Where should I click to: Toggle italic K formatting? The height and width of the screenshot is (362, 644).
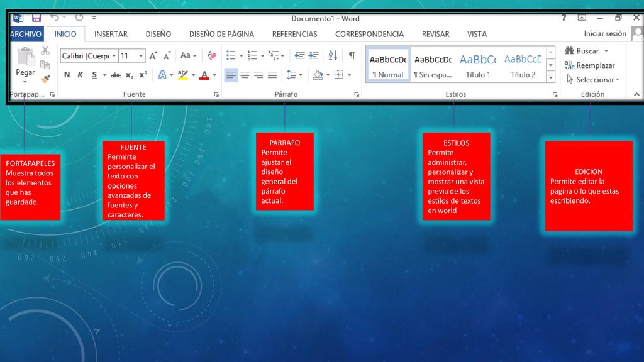[80, 75]
